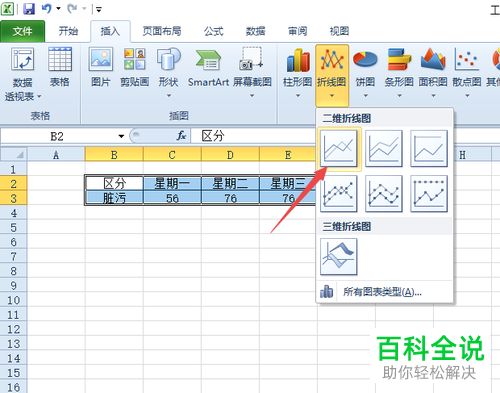The image size is (500, 393).
Task: Click cell containing 星期二
Action: click(230, 183)
